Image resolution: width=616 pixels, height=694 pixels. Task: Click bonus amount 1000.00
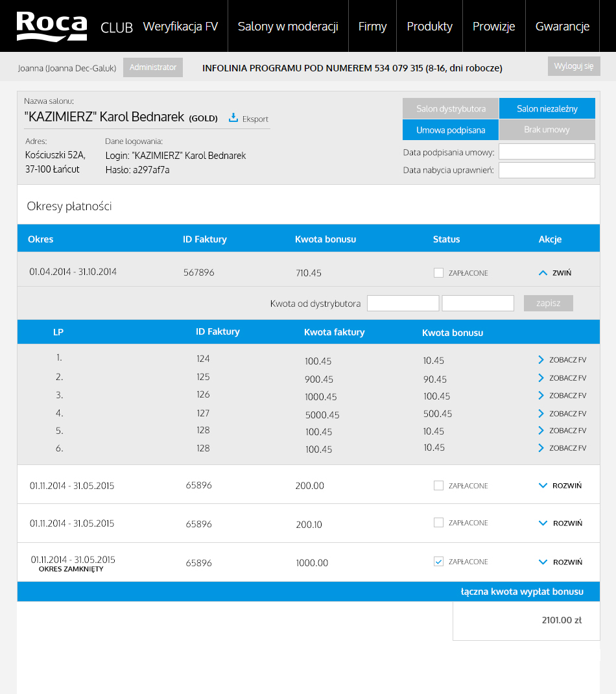point(312,563)
